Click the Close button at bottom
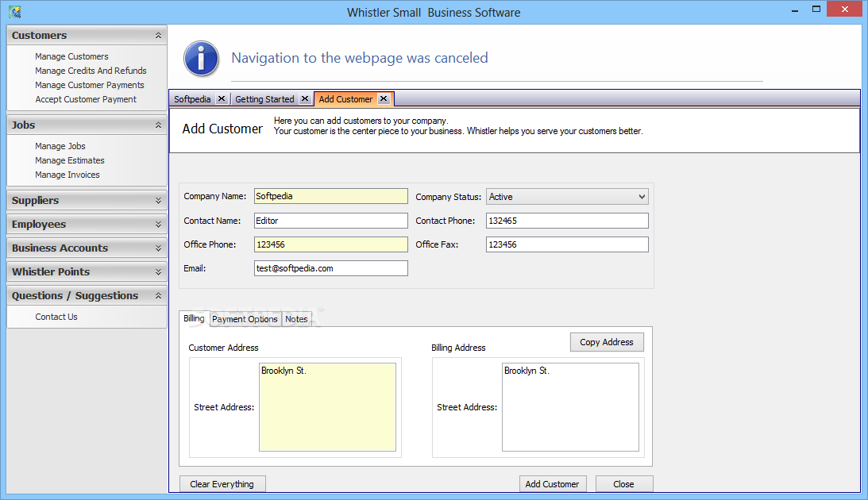Viewport: 868px width, 500px height. [x=624, y=484]
